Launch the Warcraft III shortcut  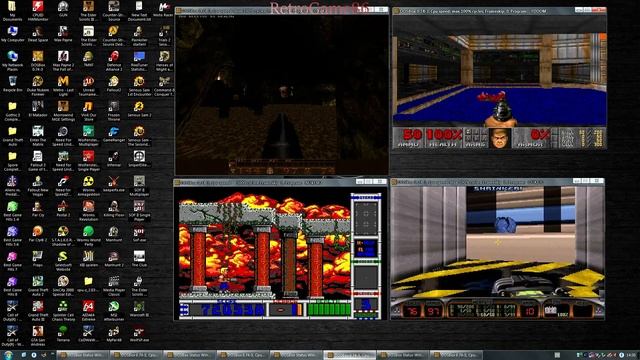point(139,309)
